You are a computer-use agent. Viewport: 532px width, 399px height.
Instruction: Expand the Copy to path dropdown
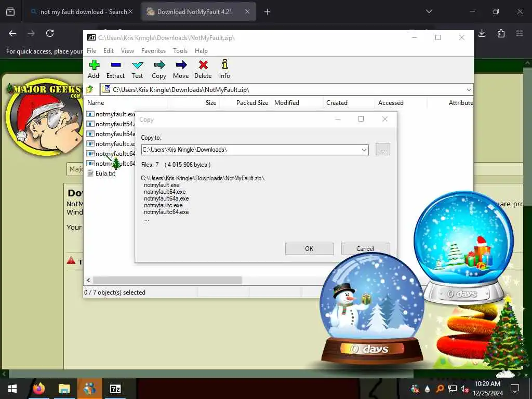[364, 150]
